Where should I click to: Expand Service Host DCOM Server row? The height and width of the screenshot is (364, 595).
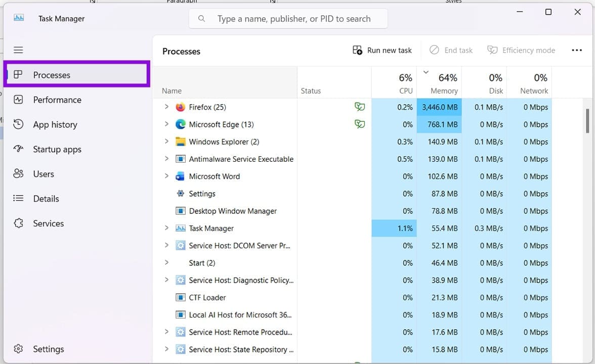pos(166,245)
